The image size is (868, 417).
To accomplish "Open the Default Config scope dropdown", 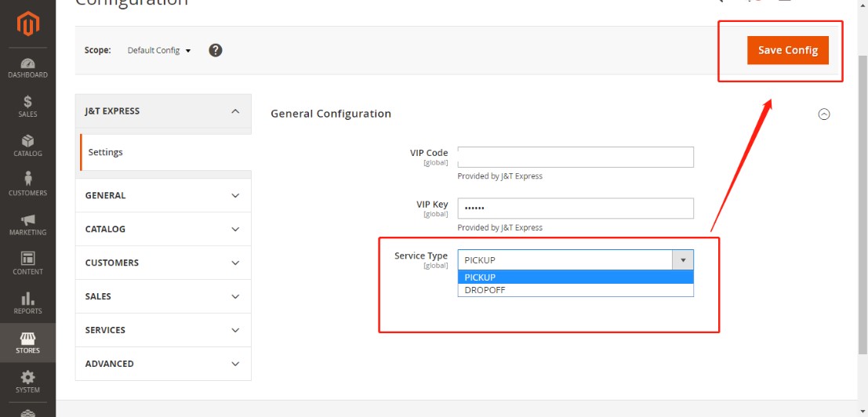I will point(159,50).
